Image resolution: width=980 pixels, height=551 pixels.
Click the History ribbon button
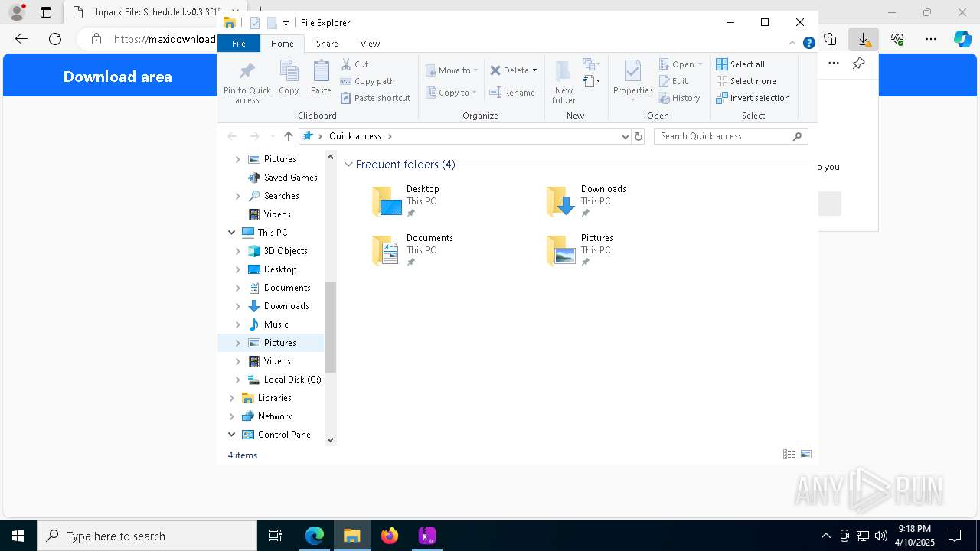click(x=680, y=98)
